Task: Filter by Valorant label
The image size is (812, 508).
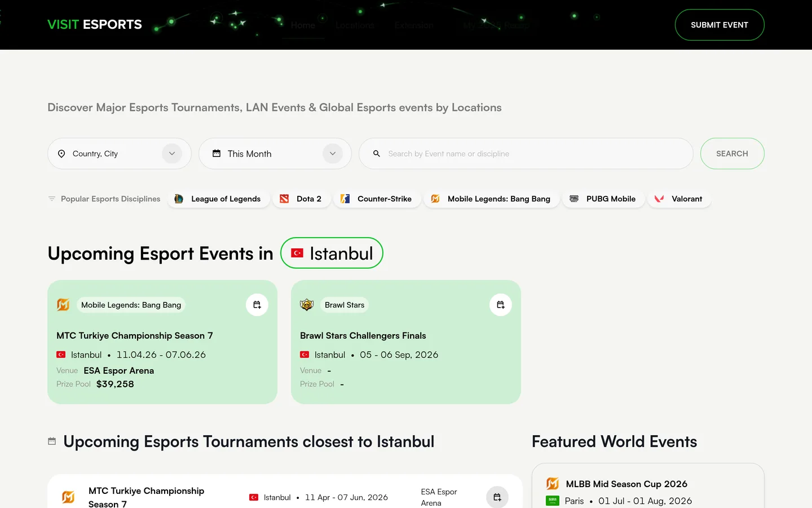Action: click(x=687, y=199)
